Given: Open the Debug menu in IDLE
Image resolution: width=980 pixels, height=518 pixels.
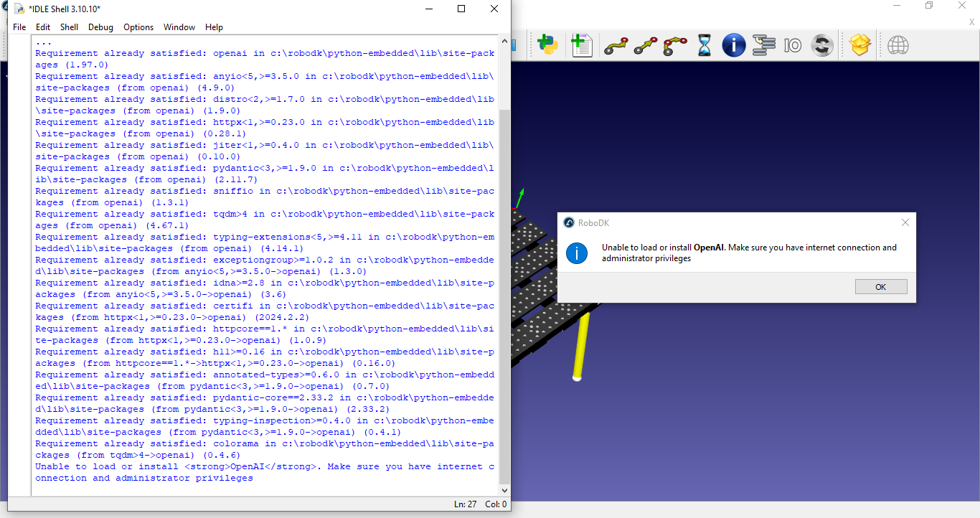Looking at the screenshot, I should (x=100, y=27).
